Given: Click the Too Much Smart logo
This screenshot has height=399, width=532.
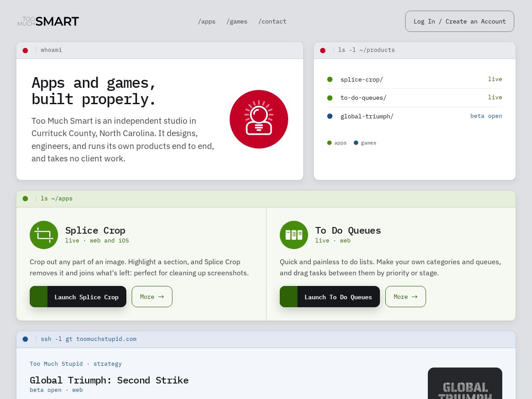Looking at the screenshot, I should (x=48, y=21).
